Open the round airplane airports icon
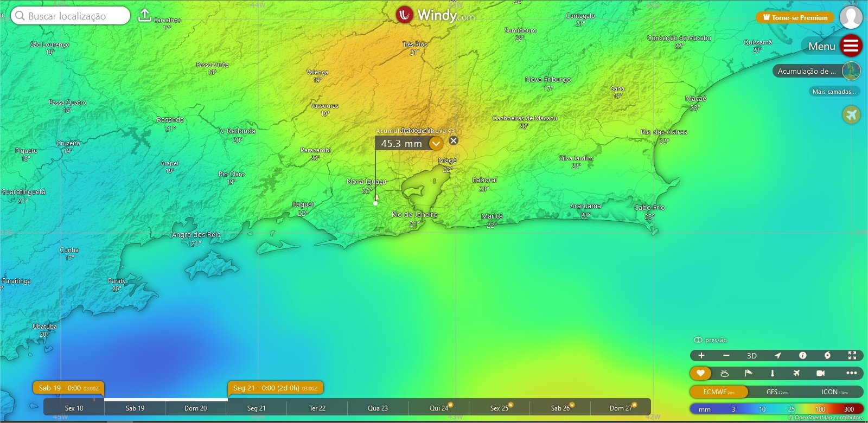This screenshot has height=423, width=868. tap(852, 114)
